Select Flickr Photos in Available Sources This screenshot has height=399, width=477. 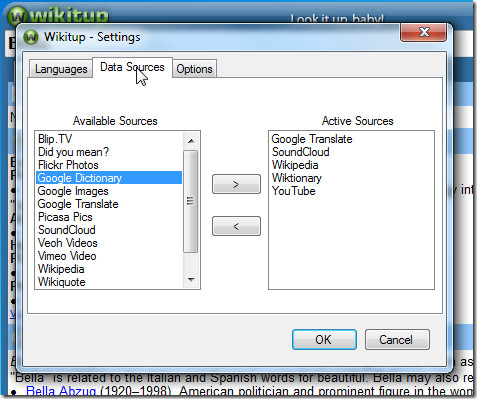pyautogui.click(x=68, y=165)
